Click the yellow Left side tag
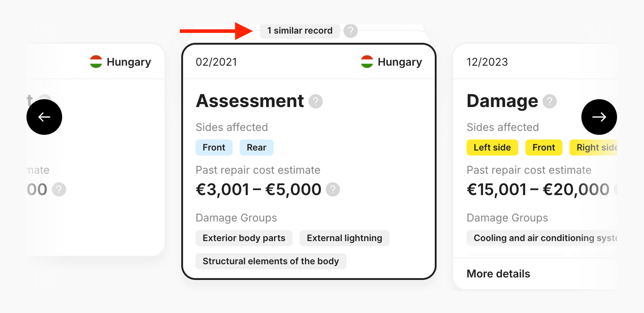Screen dimensions: 644x313 click(x=492, y=147)
